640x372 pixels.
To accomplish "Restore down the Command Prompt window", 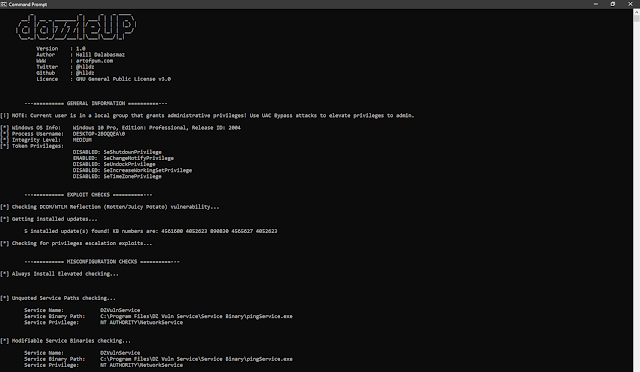I will pyautogui.click(x=613, y=4).
